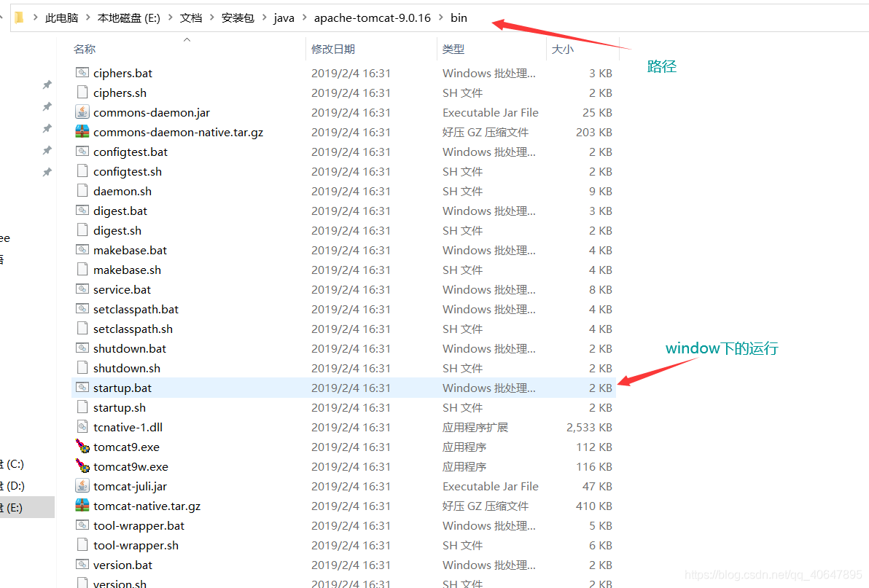Navigate to 安装包 breadcrumb
The width and height of the screenshot is (869, 588).
(x=238, y=17)
